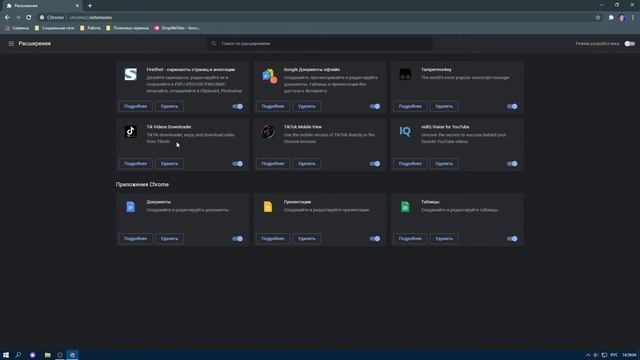The height and width of the screenshot is (360, 640).
Task: Open the Chrome profile avatar
Action: pos(622,18)
